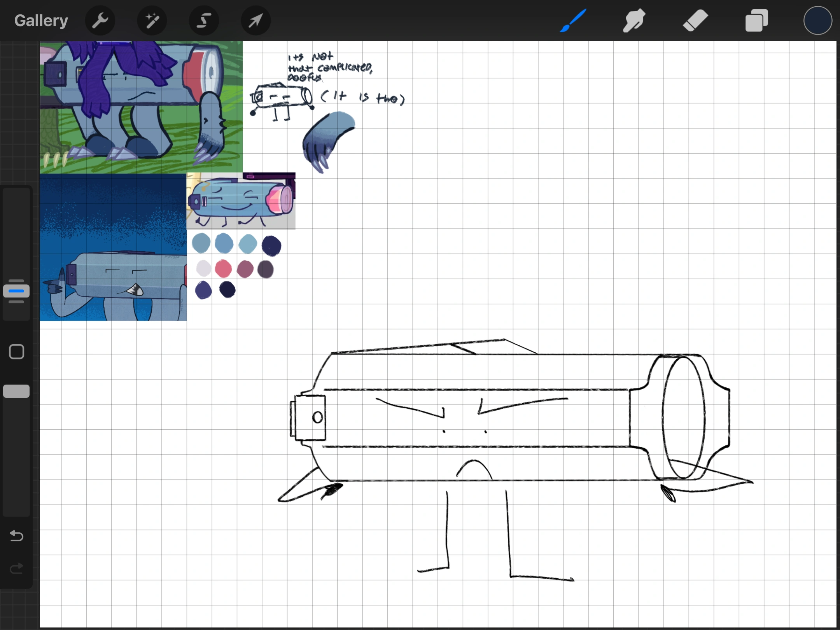
Task: Return to the Gallery
Action: tap(41, 20)
